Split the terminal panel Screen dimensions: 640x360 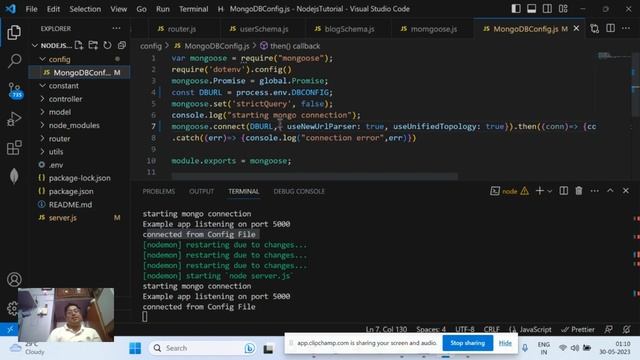pyautogui.click(x=564, y=191)
